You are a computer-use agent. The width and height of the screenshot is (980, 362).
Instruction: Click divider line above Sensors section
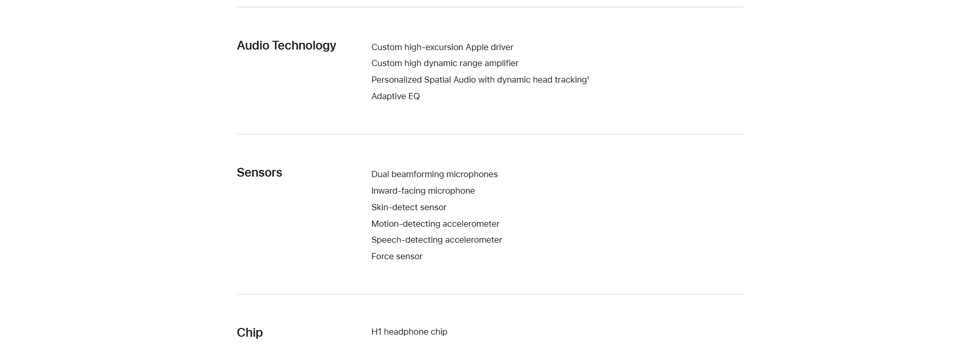pyautogui.click(x=490, y=134)
